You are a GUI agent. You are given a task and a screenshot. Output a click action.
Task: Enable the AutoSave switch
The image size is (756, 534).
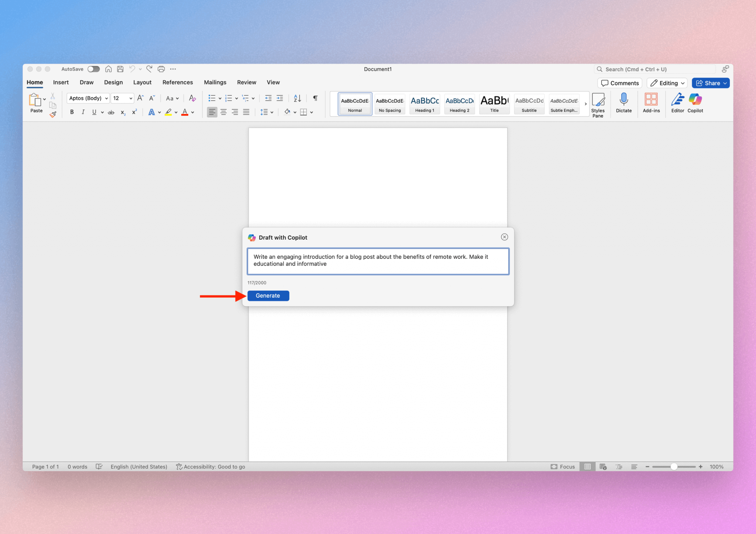click(93, 69)
